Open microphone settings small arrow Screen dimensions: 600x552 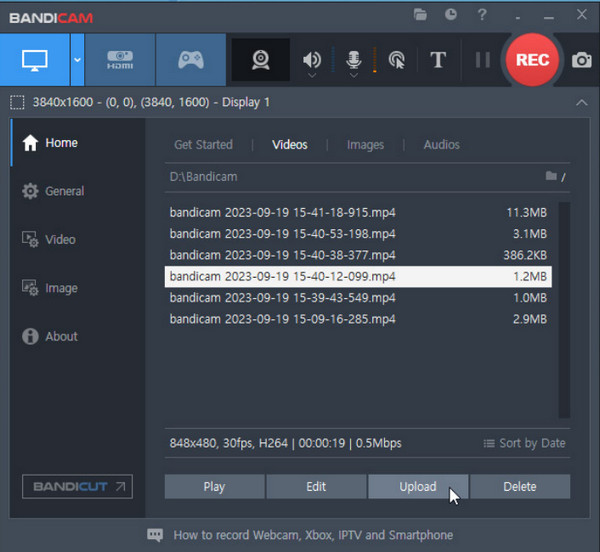pyautogui.click(x=354, y=75)
